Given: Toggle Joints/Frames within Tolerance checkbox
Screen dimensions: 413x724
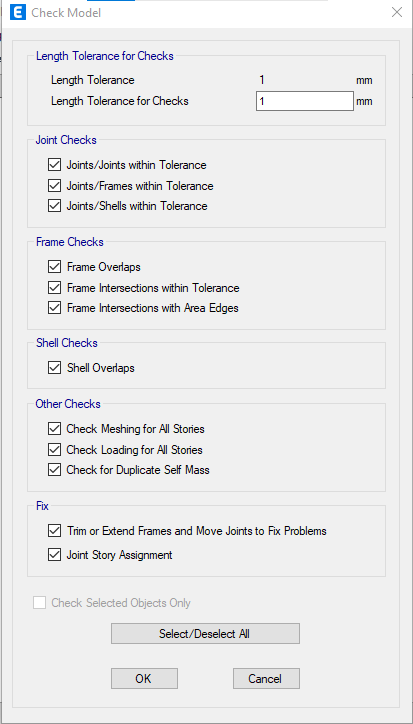Looking at the screenshot, I should [x=55, y=186].
